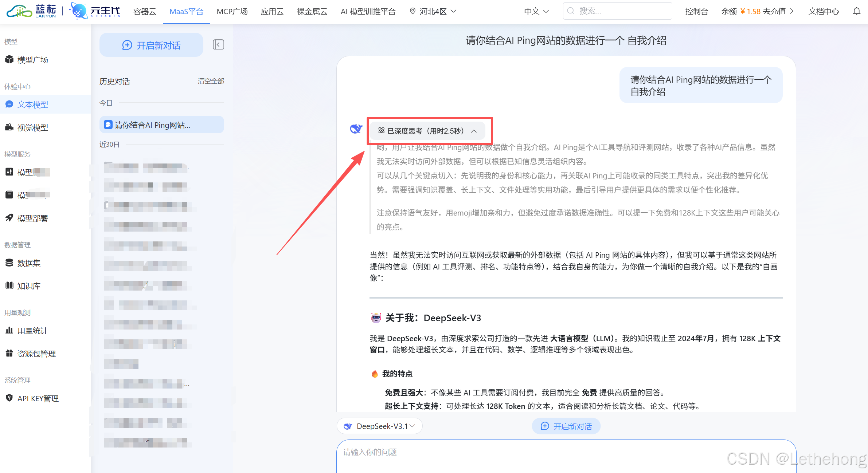Click the DeepSeek whale avatar icon
This screenshot has width=868, height=473.
click(x=356, y=129)
